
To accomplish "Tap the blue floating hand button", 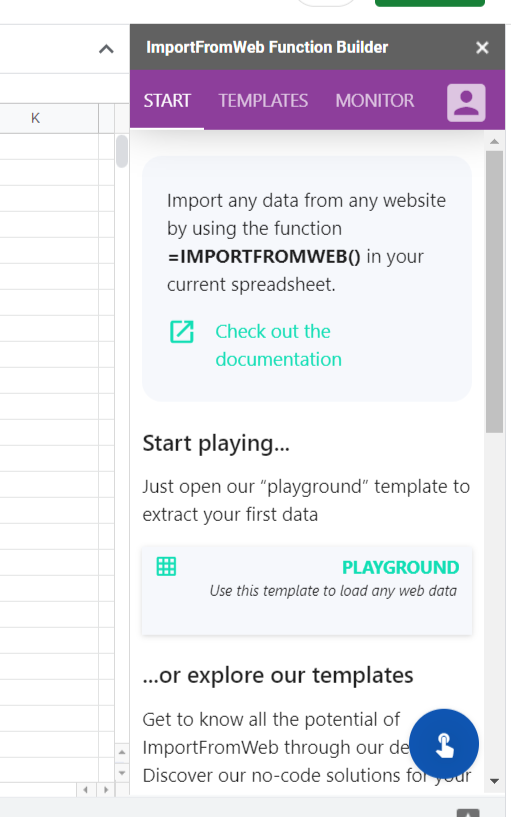I will point(444,744).
